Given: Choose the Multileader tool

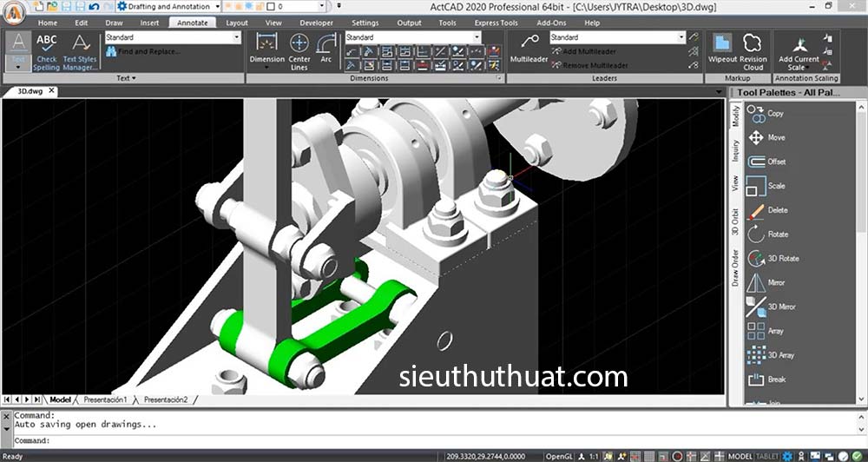Looking at the screenshot, I should (x=529, y=49).
